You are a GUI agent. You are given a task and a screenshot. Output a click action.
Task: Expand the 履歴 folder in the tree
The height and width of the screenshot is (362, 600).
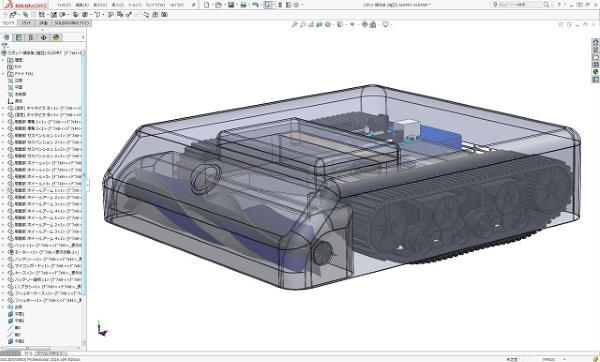click(3, 60)
